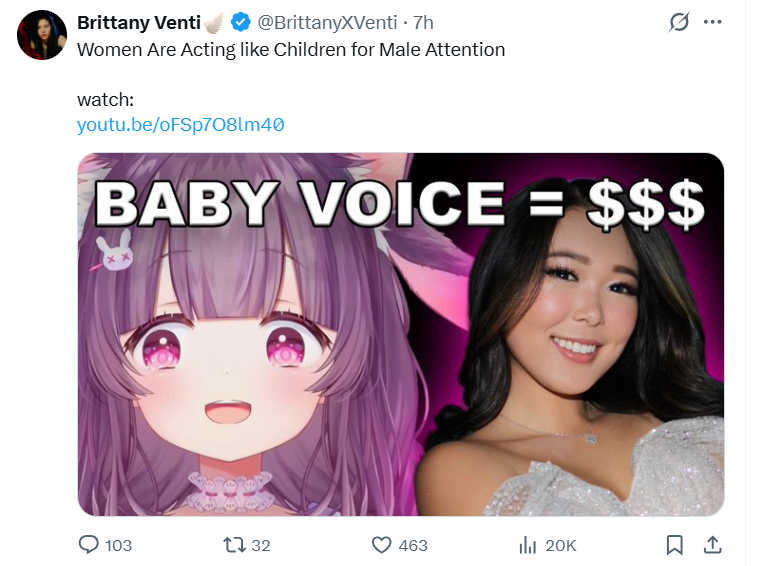Open Brittany Venti's profile avatar
The width and height of the screenshot is (762, 566).
click(x=42, y=35)
